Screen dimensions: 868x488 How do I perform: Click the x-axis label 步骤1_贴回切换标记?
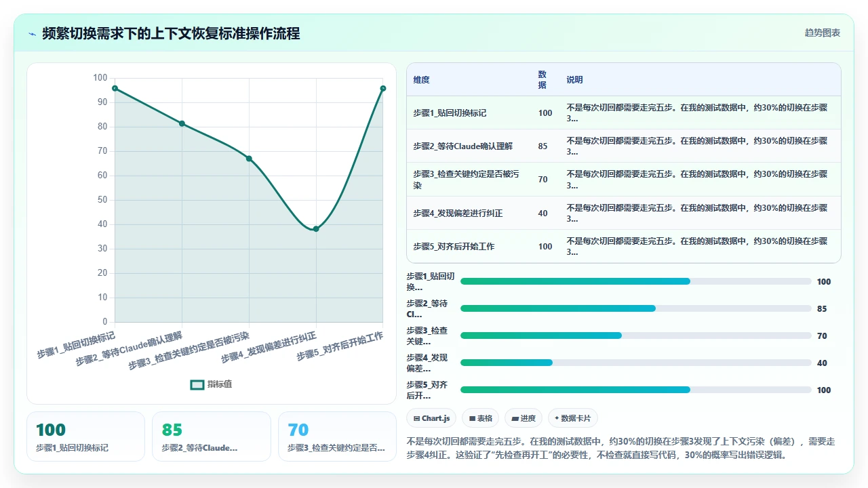coord(76,344)
